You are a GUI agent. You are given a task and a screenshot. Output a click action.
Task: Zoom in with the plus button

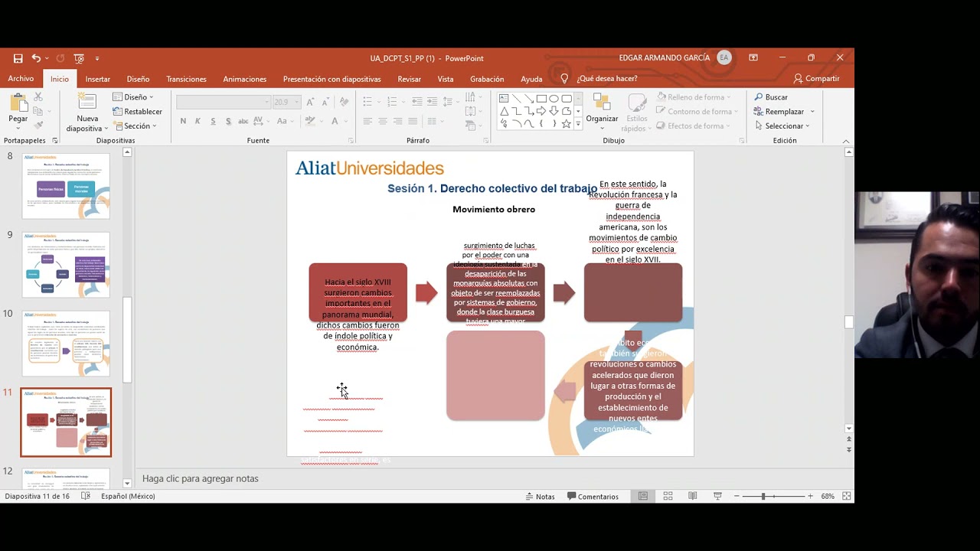[x=810, y=497]
